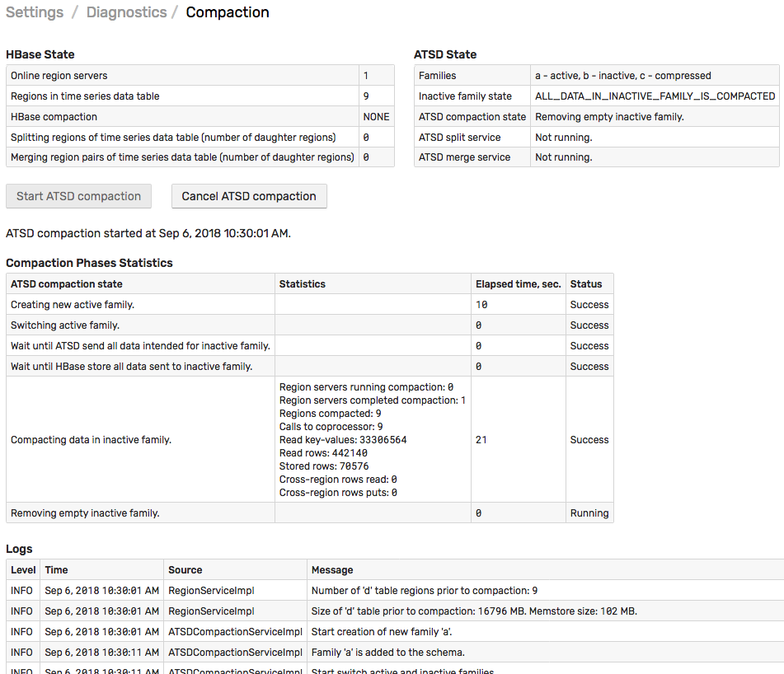Click the 'Elapsed time, sec.' column header
This screenshot has width=784, height=674.
pyautogui.click(x=518, y=283)
